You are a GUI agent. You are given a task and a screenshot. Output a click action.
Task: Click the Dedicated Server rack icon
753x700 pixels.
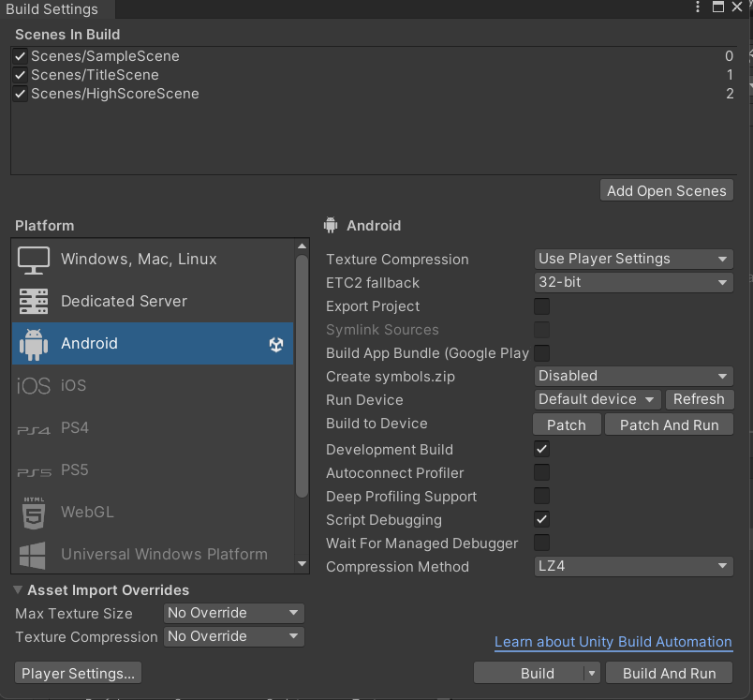pos(34,301)
